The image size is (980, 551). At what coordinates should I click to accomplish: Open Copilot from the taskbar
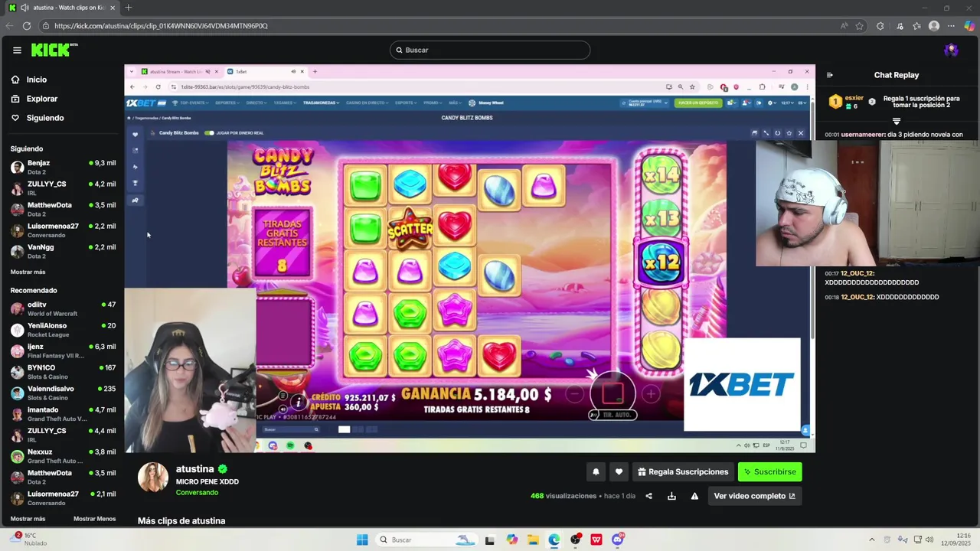[511, 540]
